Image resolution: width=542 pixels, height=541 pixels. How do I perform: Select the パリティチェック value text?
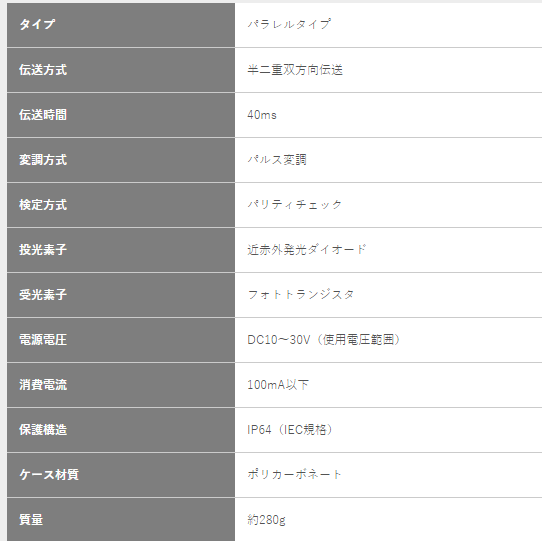[295, 205]
